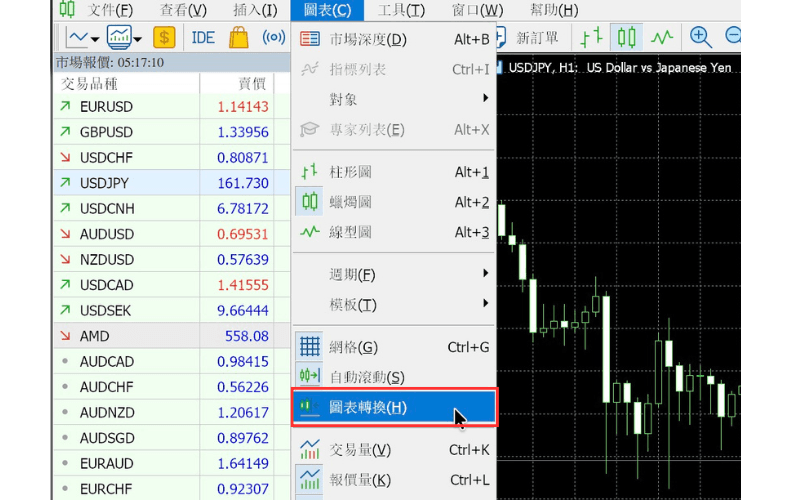
Task: Expand the line chart dropdown arrow
Action: click(95, 38)
